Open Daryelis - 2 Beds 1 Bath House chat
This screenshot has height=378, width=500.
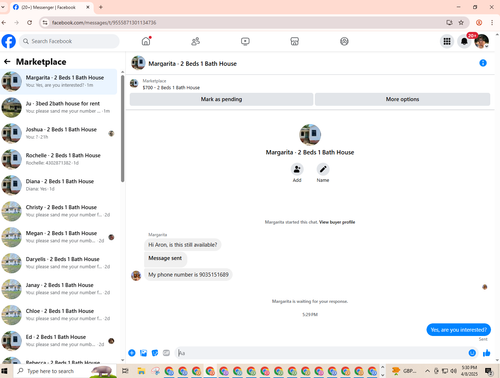59,263
